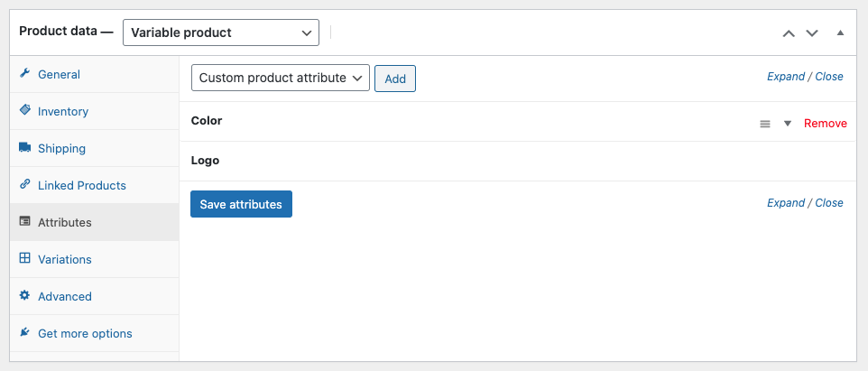Click the Color row drag handle icon
The height and width of the screenshot is (371, 868).
[765, 124]
